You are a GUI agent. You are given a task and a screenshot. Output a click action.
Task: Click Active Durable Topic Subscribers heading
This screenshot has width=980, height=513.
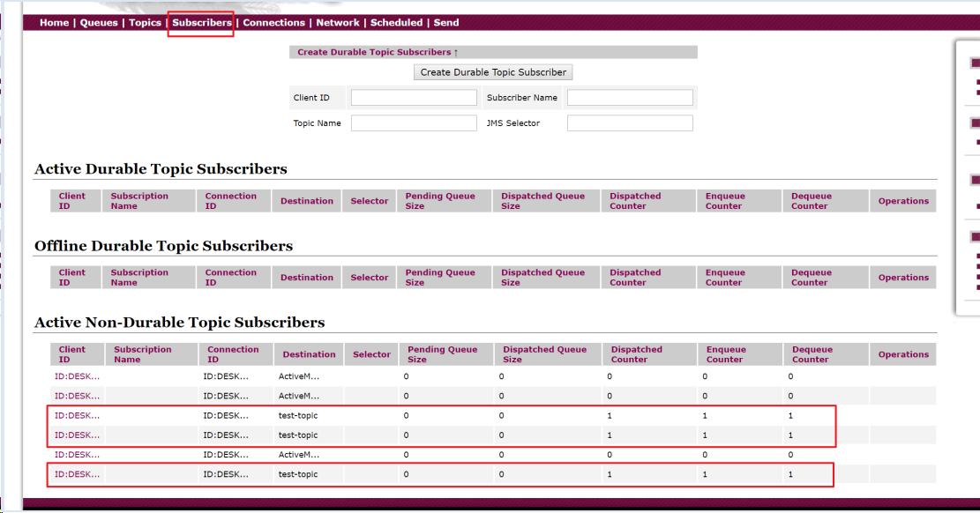[x=161, y=168]
